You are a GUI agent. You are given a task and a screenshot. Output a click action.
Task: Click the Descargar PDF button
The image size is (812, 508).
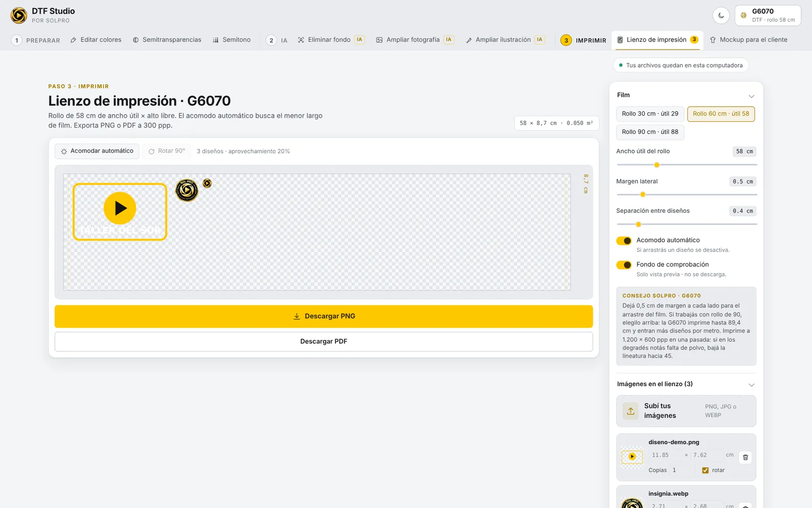point(324,341)
